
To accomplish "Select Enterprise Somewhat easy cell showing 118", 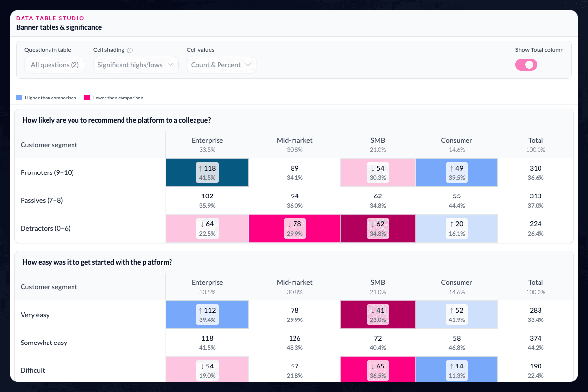I will [x=207, y=343].
